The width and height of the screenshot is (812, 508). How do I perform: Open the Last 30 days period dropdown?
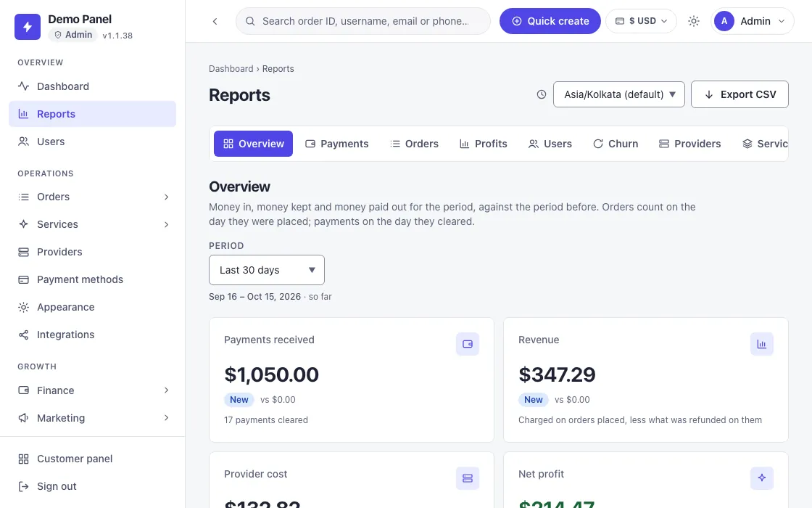[267, 270]
